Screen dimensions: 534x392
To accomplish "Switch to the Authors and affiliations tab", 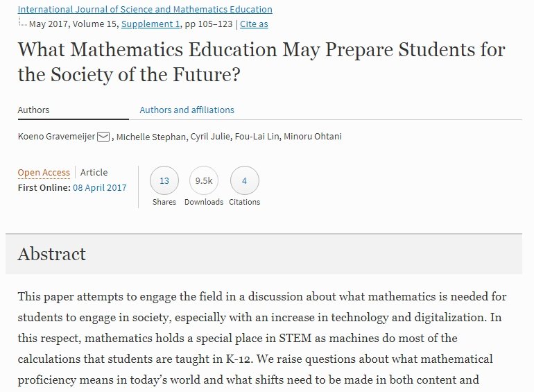I will point(187,110).
